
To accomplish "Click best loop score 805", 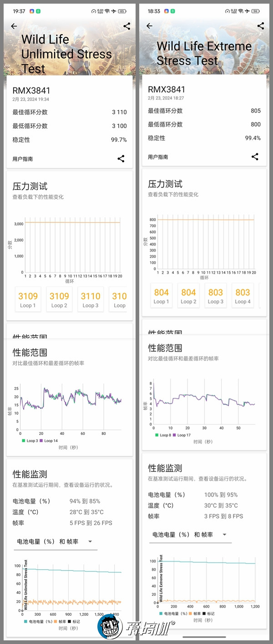I will point(256,111).
